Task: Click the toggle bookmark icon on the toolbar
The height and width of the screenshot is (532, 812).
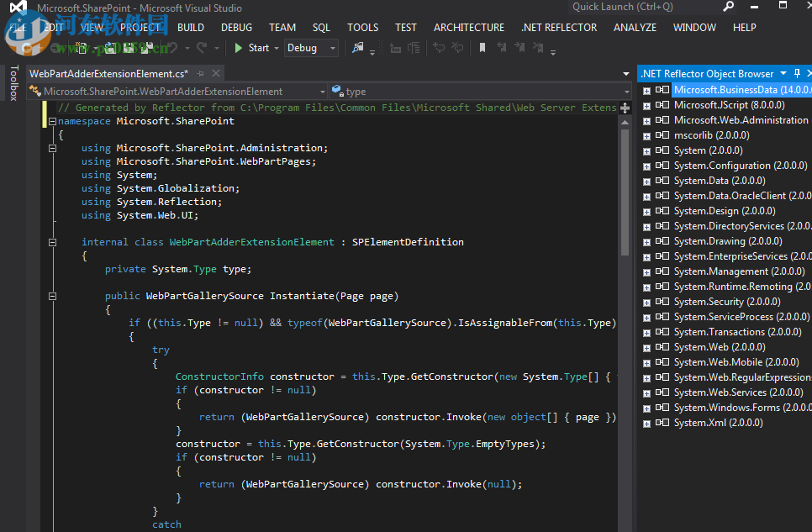Action: point(482,48)
